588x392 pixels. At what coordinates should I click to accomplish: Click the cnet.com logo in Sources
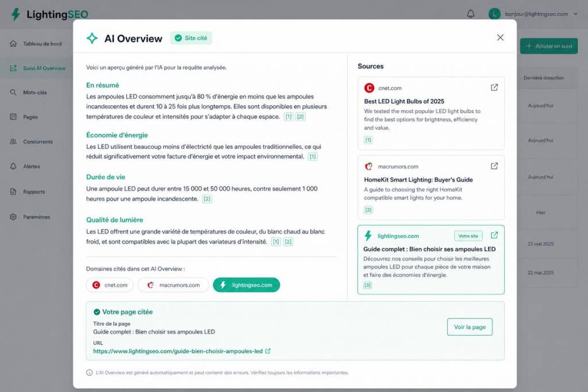(x=369, y=88)
